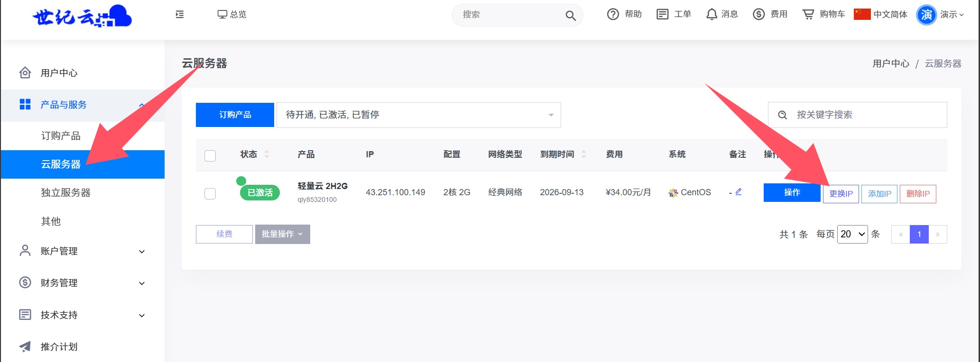Open the status filter dropdown 待开通, 已激活, 已暂停
The height and width of the screenshot is (362, 980).
pyautogui.click(x=419, y=115)
